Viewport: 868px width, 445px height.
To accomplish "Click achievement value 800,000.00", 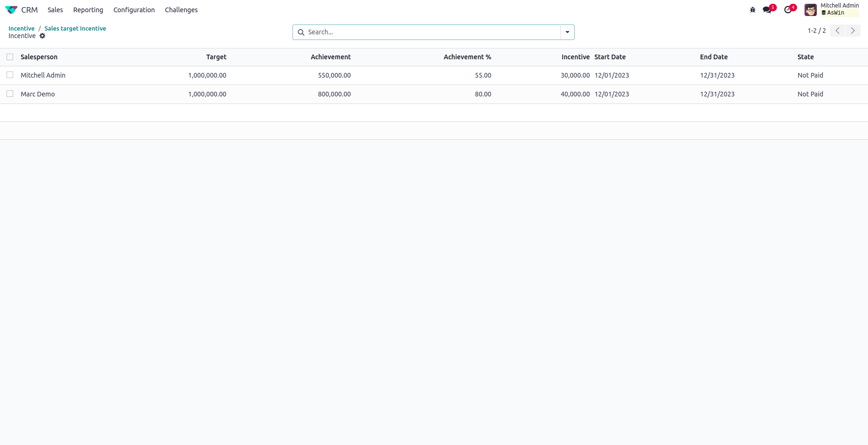I will coord(334,94).
